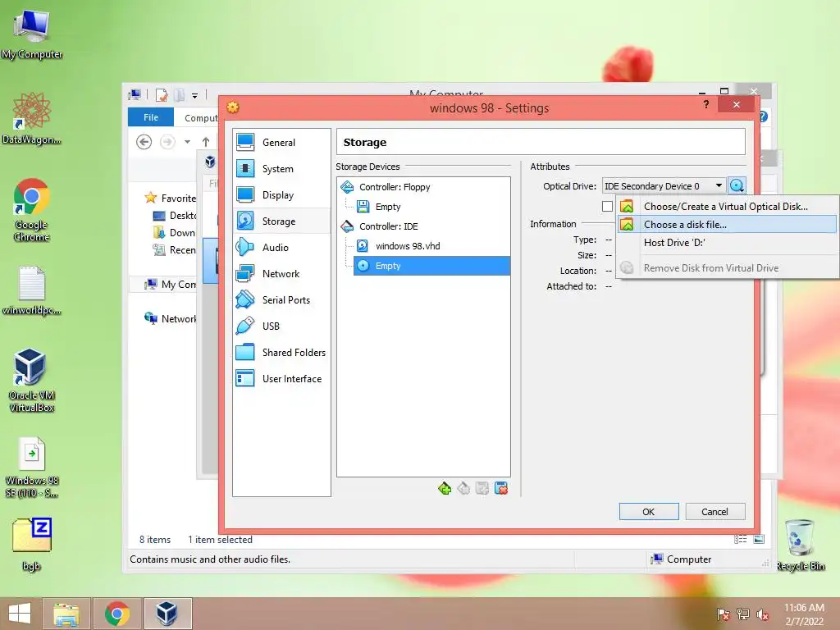This screenshot has width=840, height=630.
Task: Open Chrome from the taskbar
Action: click(116, 614)
